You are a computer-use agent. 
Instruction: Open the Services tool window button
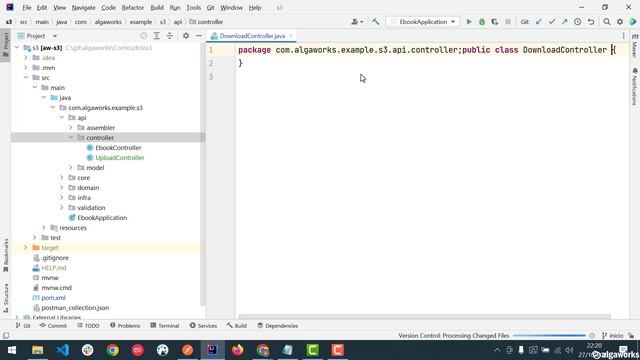pyautogui.click(x=203, y=325)
